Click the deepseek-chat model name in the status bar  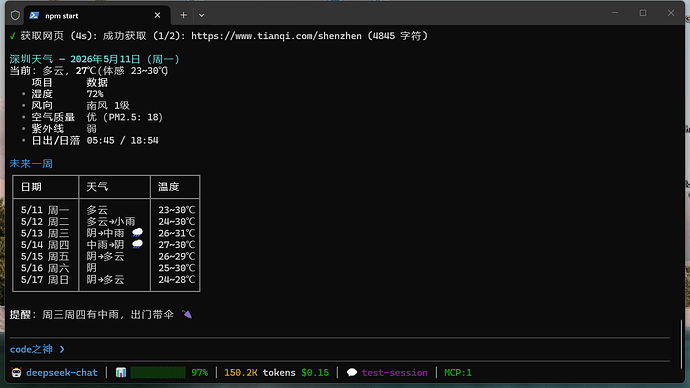(x=62, y=373)
